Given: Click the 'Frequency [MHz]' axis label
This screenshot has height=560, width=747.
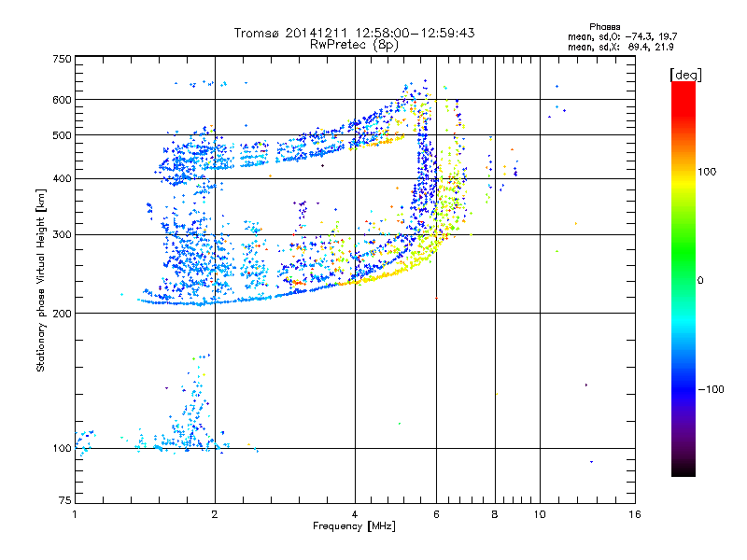Looking at the screenshot, I should [354, 526].
